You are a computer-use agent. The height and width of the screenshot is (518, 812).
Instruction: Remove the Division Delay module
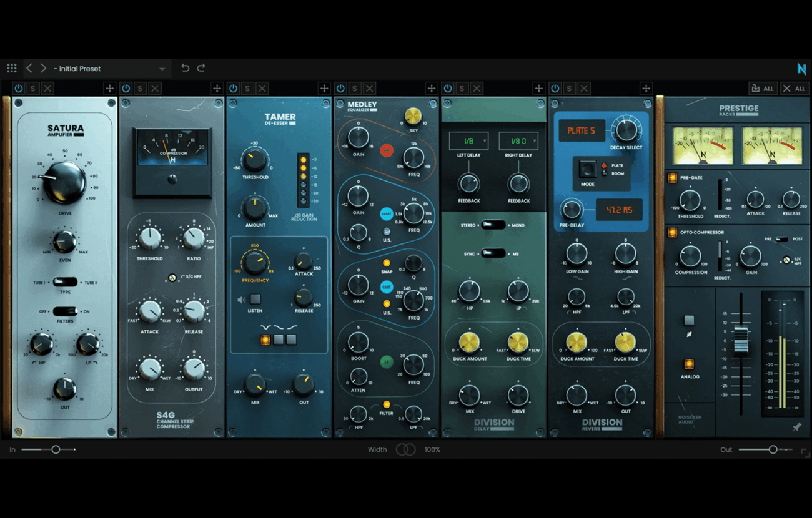click(477, 89)
